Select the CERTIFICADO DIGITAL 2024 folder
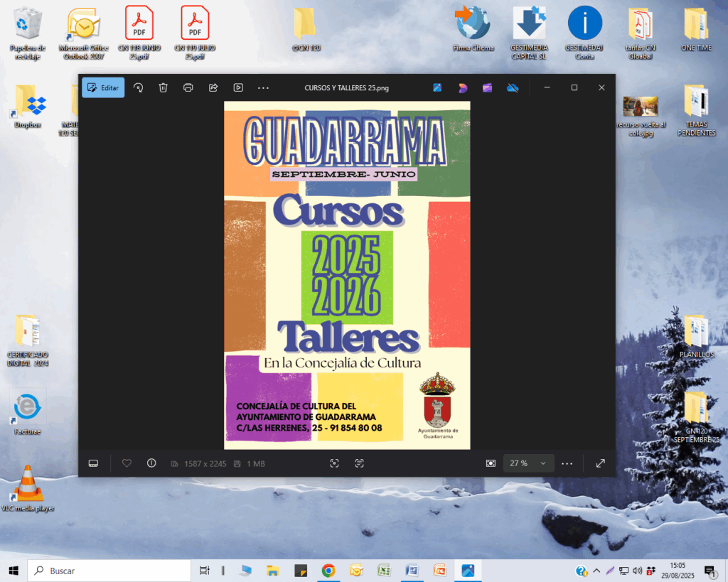The width and height of the screenshot is (728, 582). 28,340
